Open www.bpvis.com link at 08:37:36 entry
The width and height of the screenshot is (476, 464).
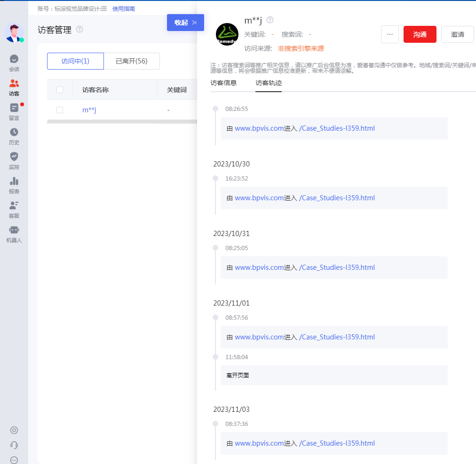(259, 443)
